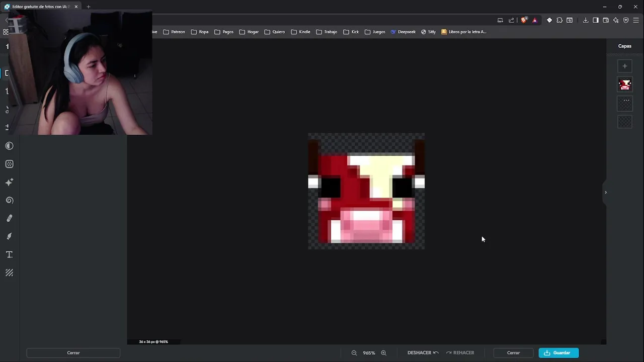644x362 pixels.
Task: Select the paintbrush draw tool
Action: (9, 236)
